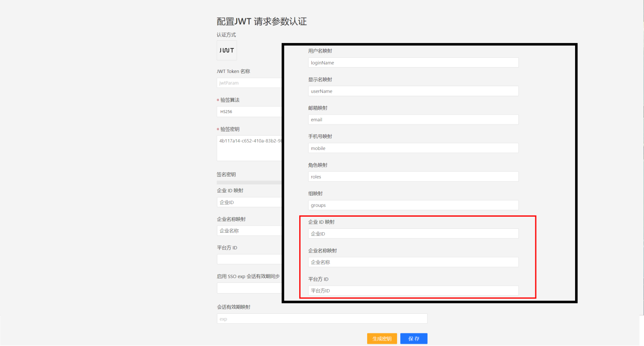Viewport: 644px width, 346px height.
Task: Click the 验签密钥 text area
Action: point(249,148)
